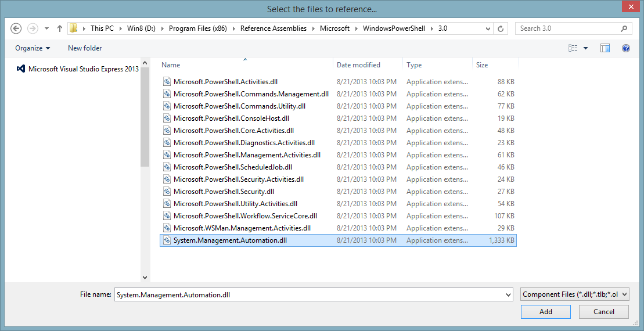Navigate to Program Files (x86) breadcrumb
This screenshot has height=331, width=644.
tap(197, 28)
